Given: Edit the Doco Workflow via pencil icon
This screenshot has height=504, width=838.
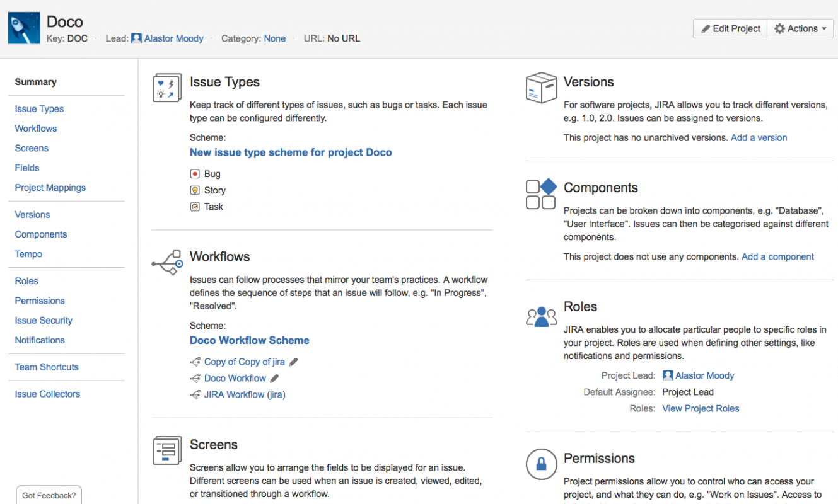Looking at the screenshot, I should [274, 379].
